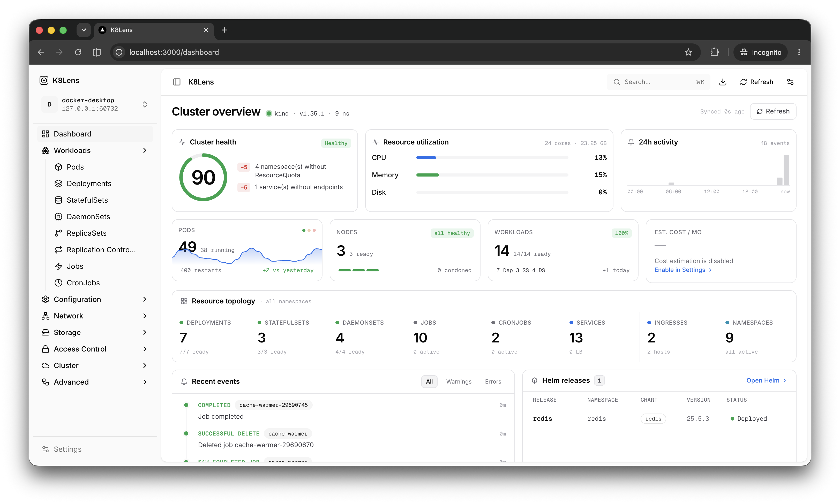Image resolution: width=840 pixels, height=504 pixels.
Task: Click the tallest 24h activity chart bar
Action: 786,170
